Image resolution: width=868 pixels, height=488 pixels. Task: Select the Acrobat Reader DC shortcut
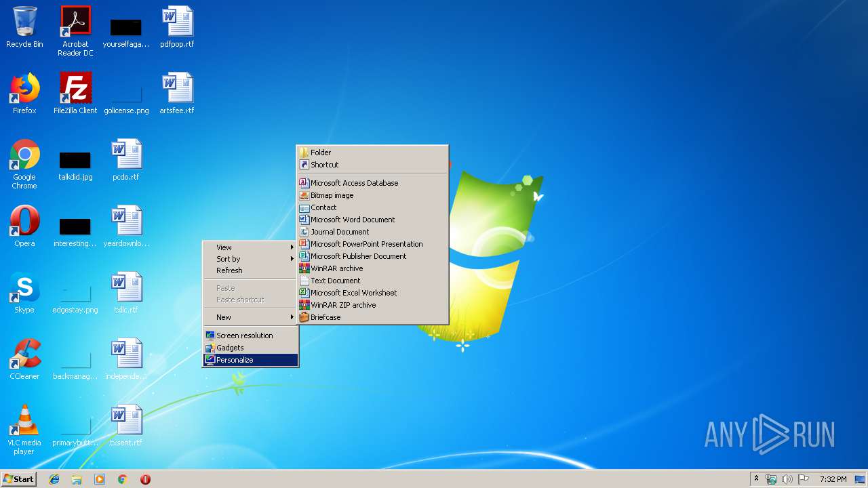point(75,31)
